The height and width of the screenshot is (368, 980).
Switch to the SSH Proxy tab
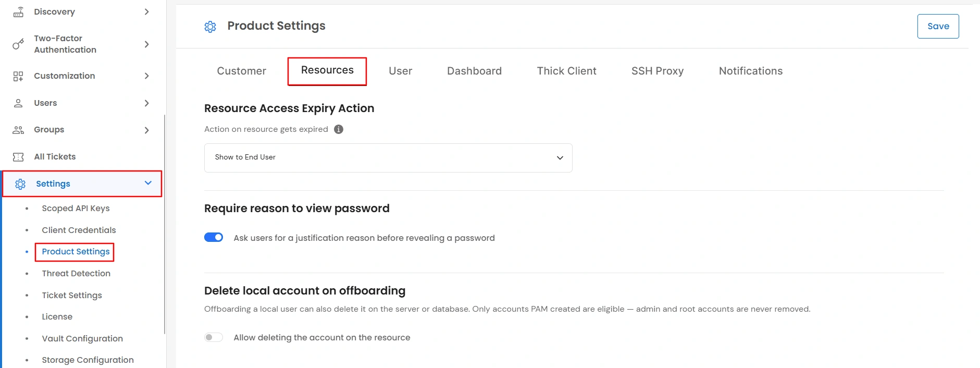click(658, 71)
